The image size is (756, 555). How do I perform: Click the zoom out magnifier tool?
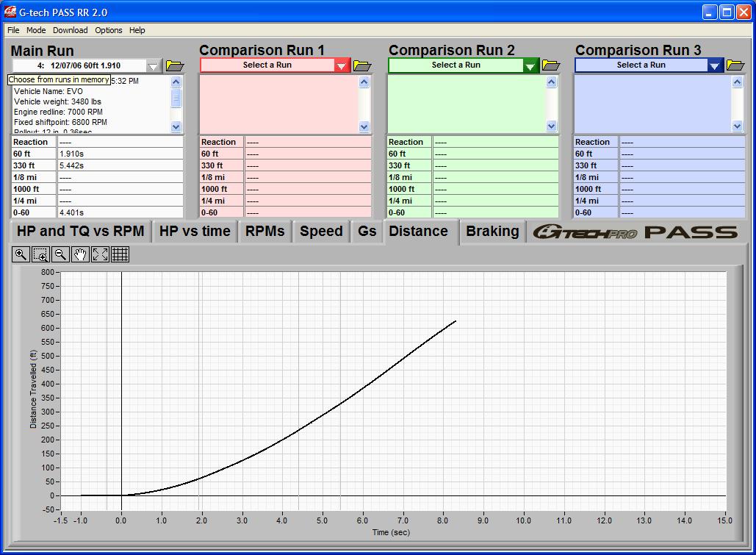coord(60,254)
